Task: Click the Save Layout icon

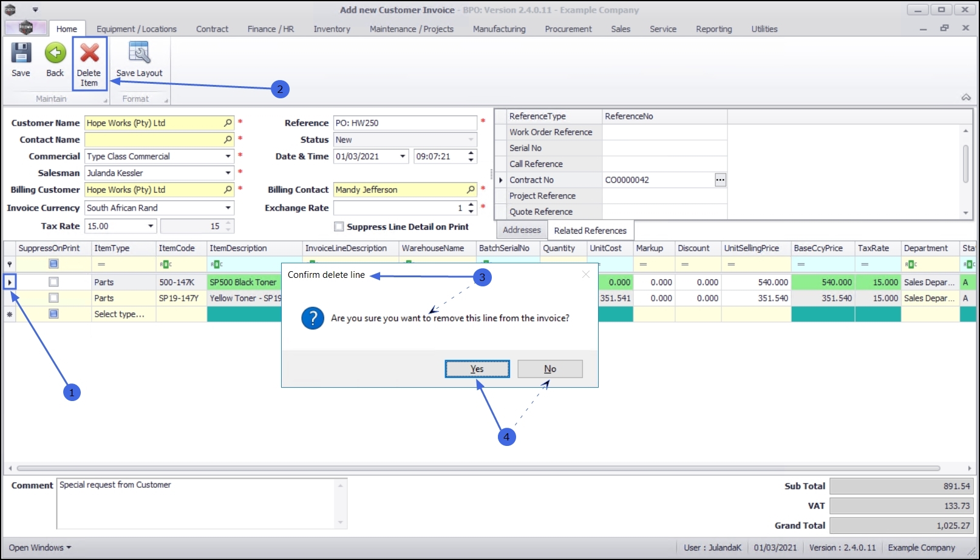Action: (x=139, y=59)
